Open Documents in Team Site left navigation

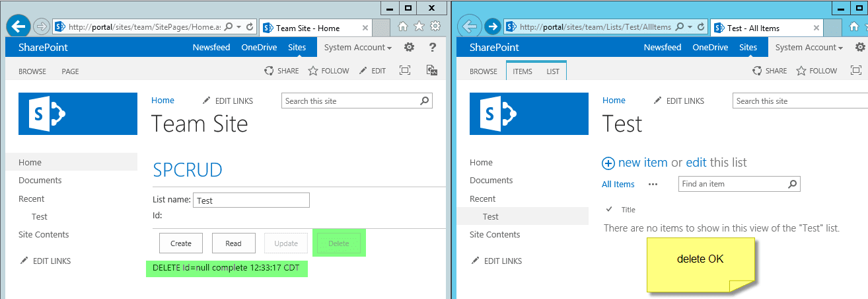[x=40, y=181]
